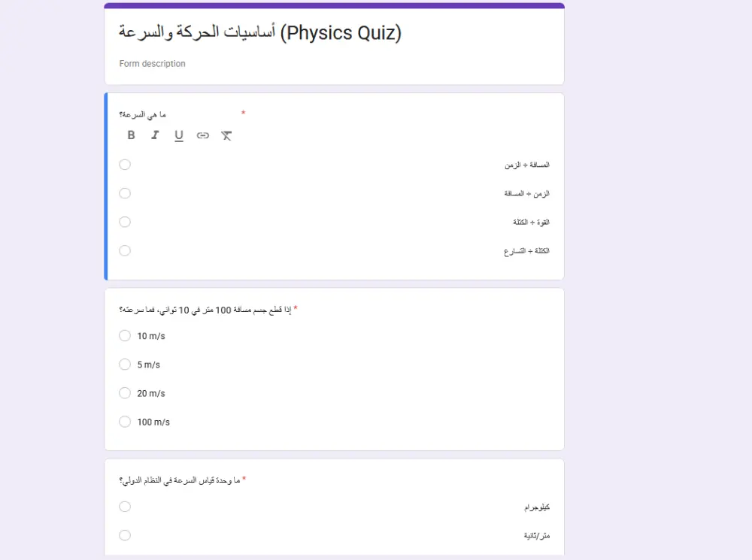The width and height of the screenshot is (752, 560).
Task: Apply italic formatting to the question text
Action: pyautogui.click(x=155, y=135)
